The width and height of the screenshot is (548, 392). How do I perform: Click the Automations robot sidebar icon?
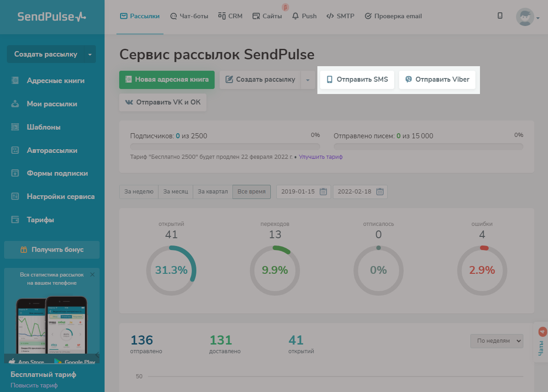coord(15,151)
